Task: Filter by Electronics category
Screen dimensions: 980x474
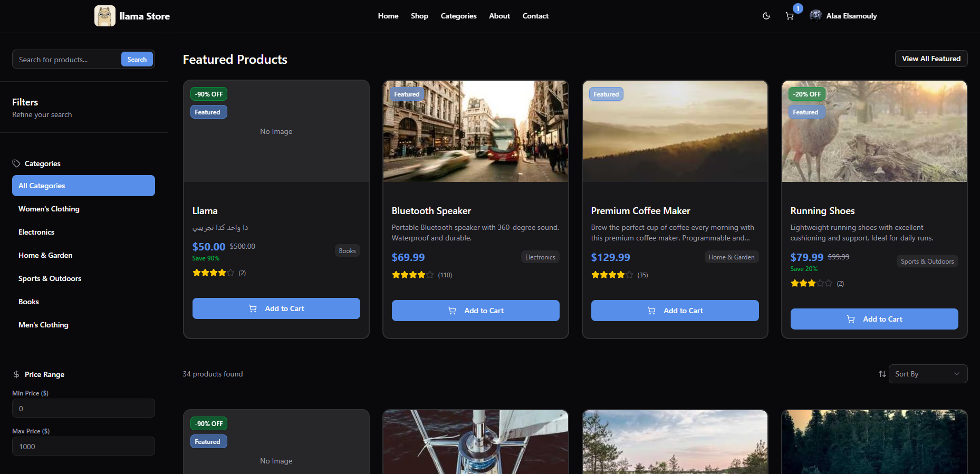Action: (x=36, y=232)
